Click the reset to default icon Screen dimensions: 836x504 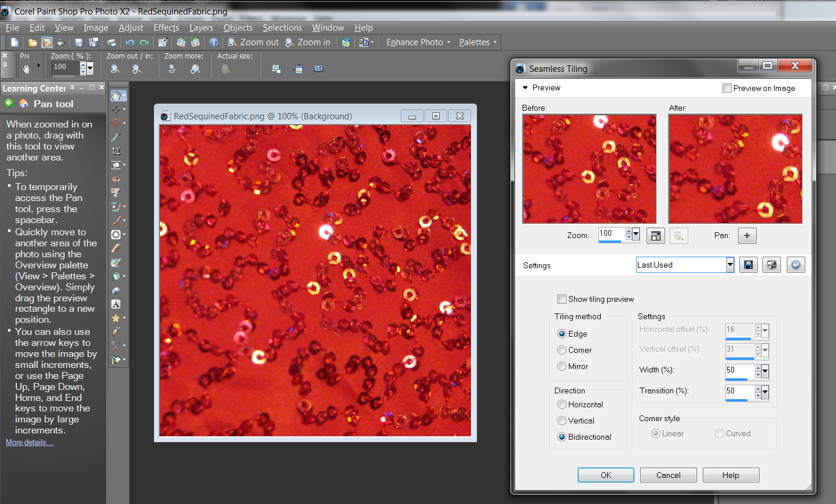pos(795,265)
